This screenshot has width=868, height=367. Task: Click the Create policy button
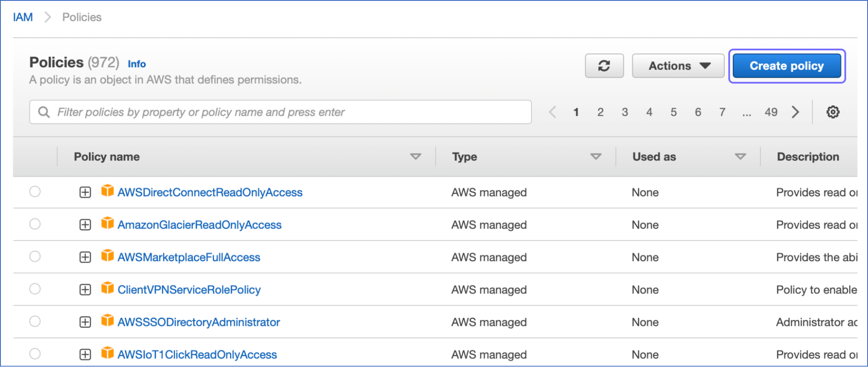787,66
